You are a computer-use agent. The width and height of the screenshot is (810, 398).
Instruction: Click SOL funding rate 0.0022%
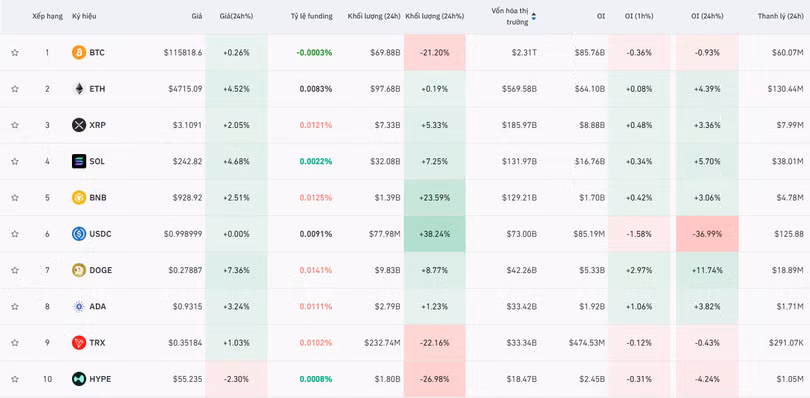316,161
